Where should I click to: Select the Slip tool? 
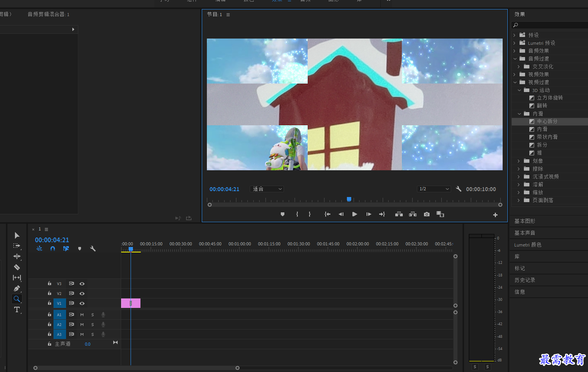pyautogui.click(x=17, y=278)
